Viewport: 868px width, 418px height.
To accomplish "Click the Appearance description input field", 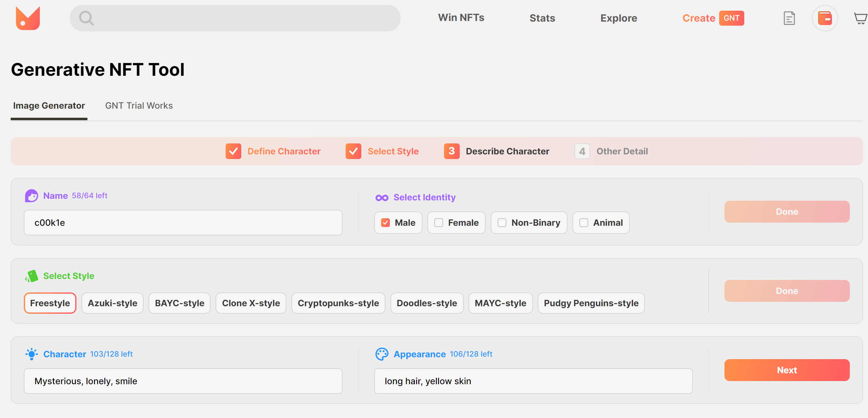I will coord(533,381).
